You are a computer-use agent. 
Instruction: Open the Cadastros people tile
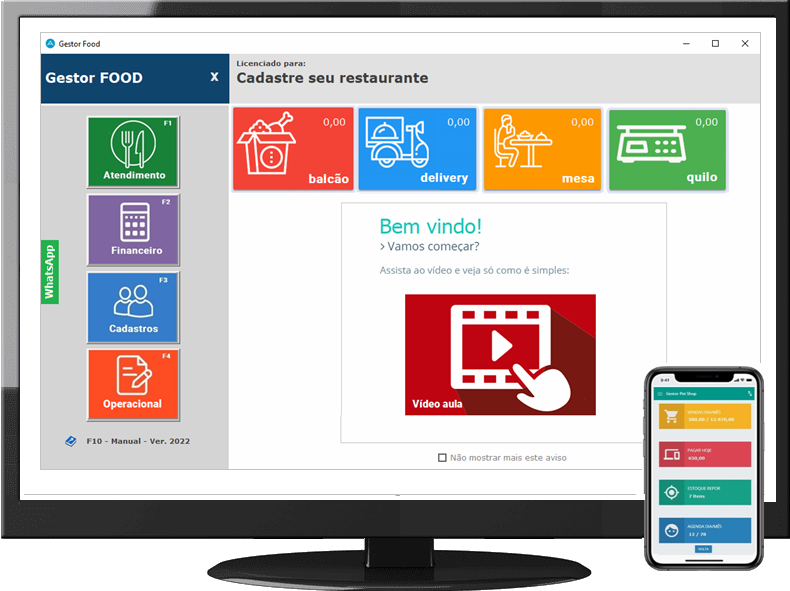133,305
